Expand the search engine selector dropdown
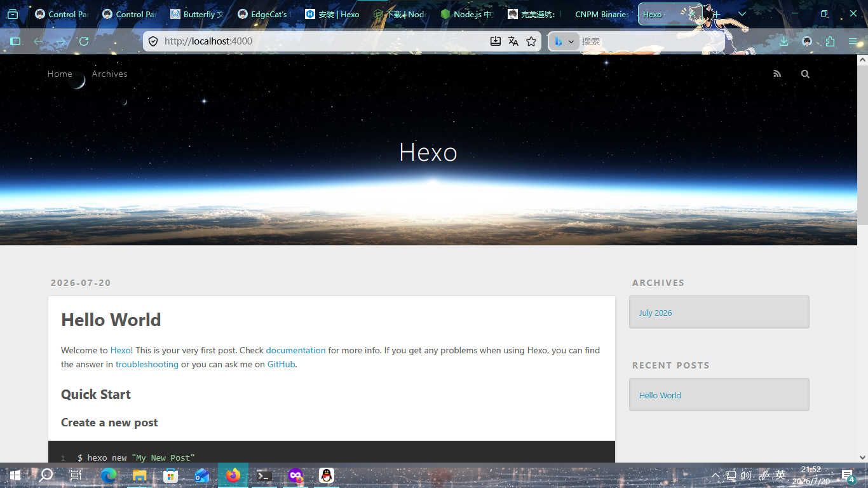 564,41
